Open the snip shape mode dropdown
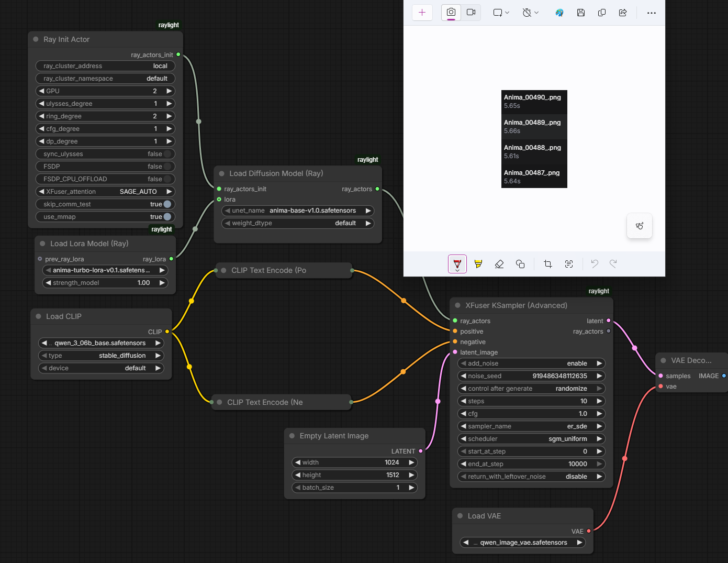 [501, 13]
